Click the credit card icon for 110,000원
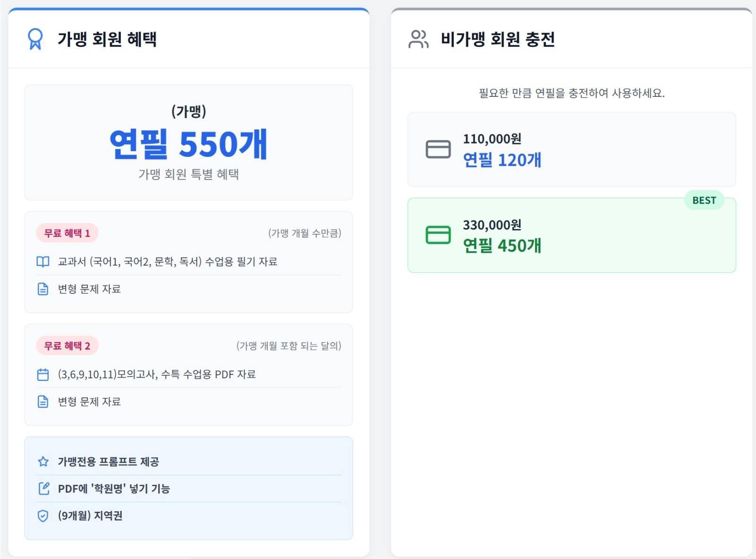Screen dimensions: 756x559 click(x=438, y=149)
